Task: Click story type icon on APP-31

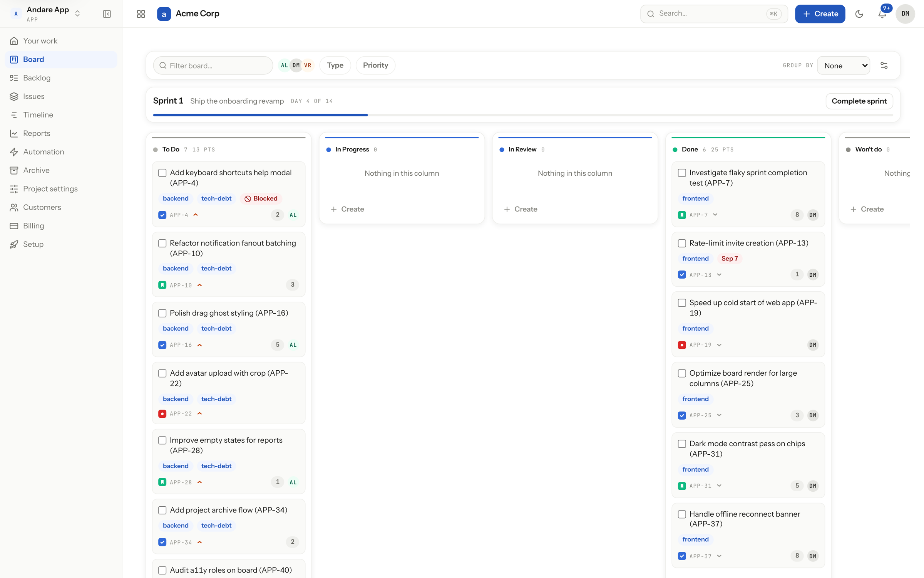Action: point(682,486)
